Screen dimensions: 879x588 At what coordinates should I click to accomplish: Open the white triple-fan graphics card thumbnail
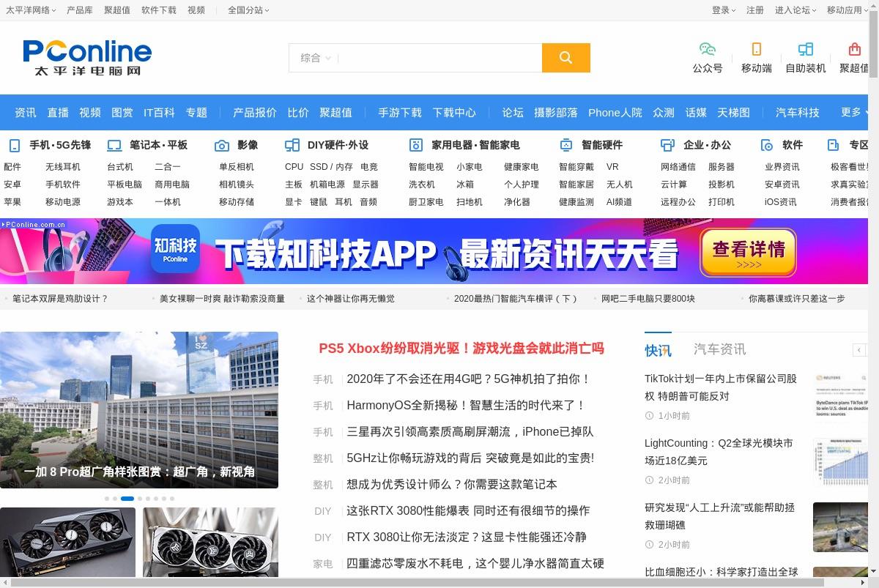point(210,543)
